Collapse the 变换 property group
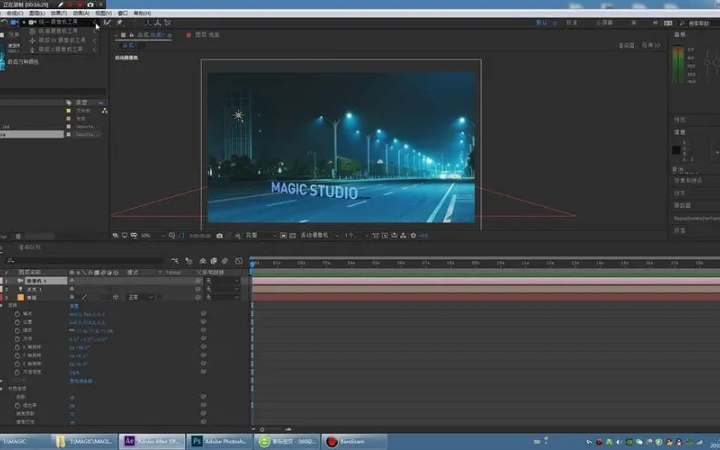Viewport: 720px width, 450px height. [x=1, y=305]
